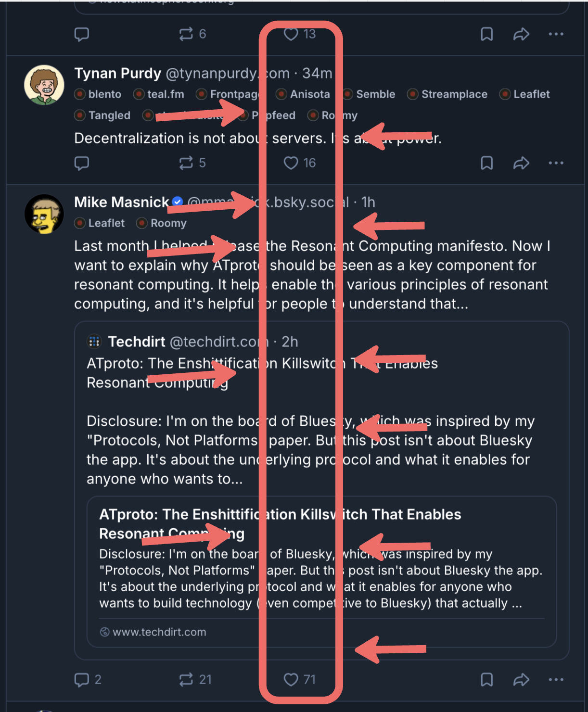
Task: Share Mike Masnick's post
Action: pos(521,679)
